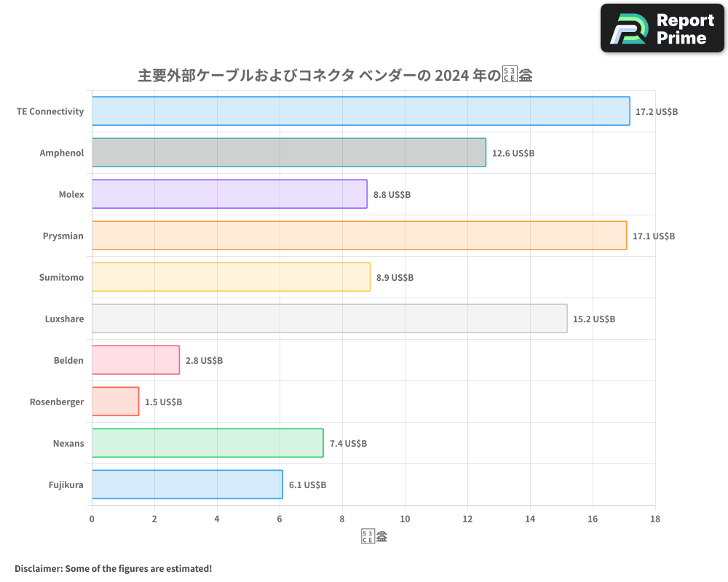Select the Nexans green bar

click(x=206, y=443)
